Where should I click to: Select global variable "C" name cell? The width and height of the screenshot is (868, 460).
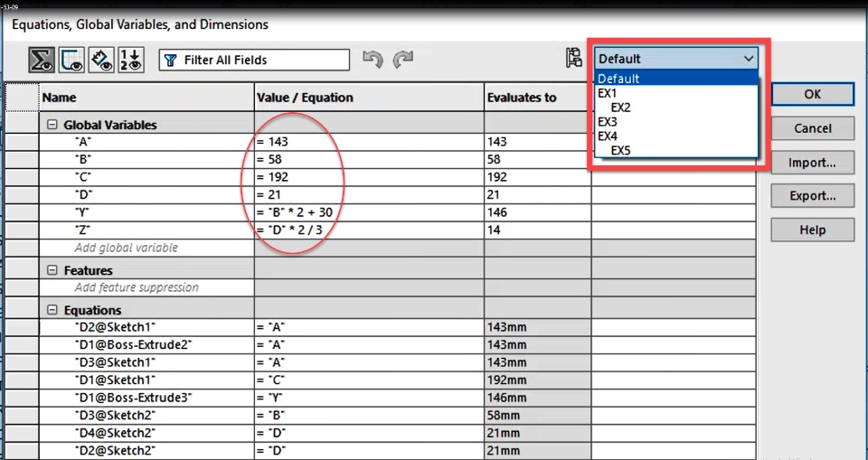(x=146, y=177)
